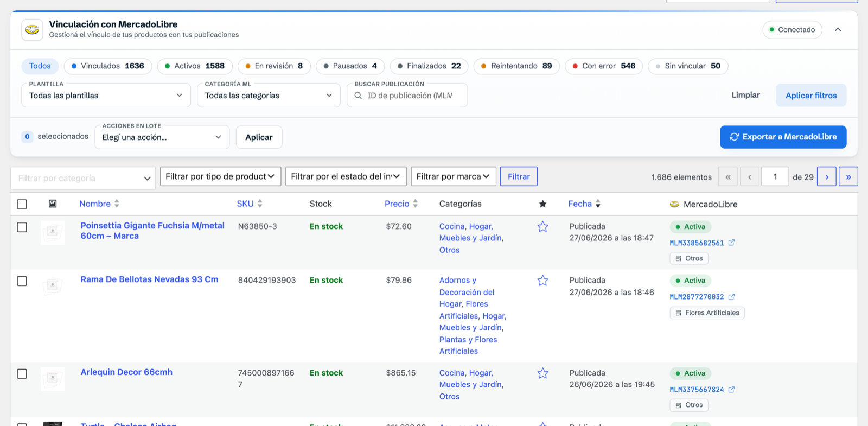The image size is (868, 426).
Task: Open external link for MLM2877270032
Action: click(x=731, y=297)
